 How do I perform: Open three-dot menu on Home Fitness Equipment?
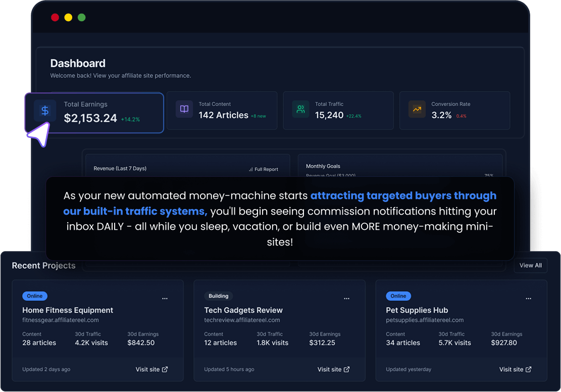coord(165,299)
